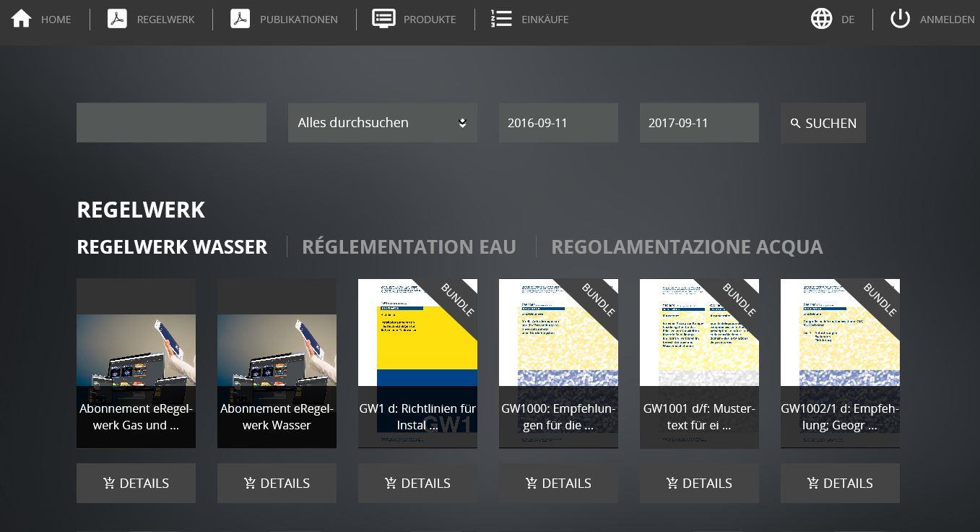Image resolution: width=980 pixels, height=532 pixels.
Task: Click the Regelwerk PDF icon
Action: coord(117,19)
